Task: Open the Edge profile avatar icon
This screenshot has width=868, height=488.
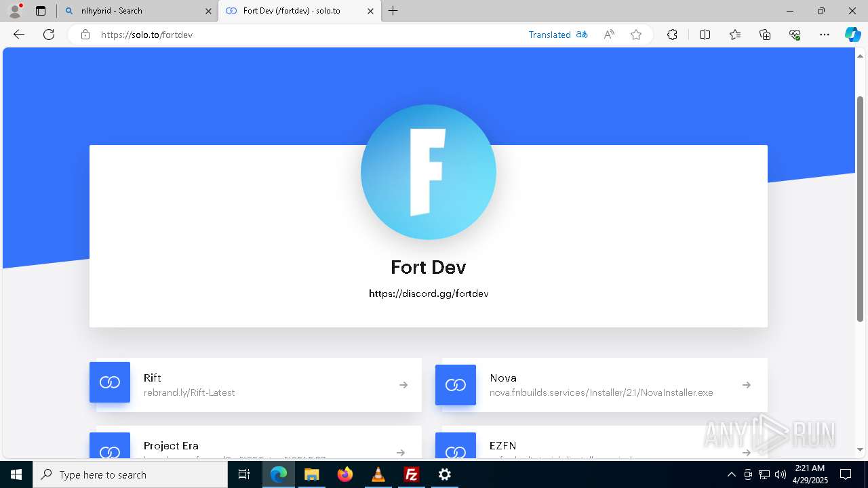Action: pyautogui.click(x=15, y=11)
